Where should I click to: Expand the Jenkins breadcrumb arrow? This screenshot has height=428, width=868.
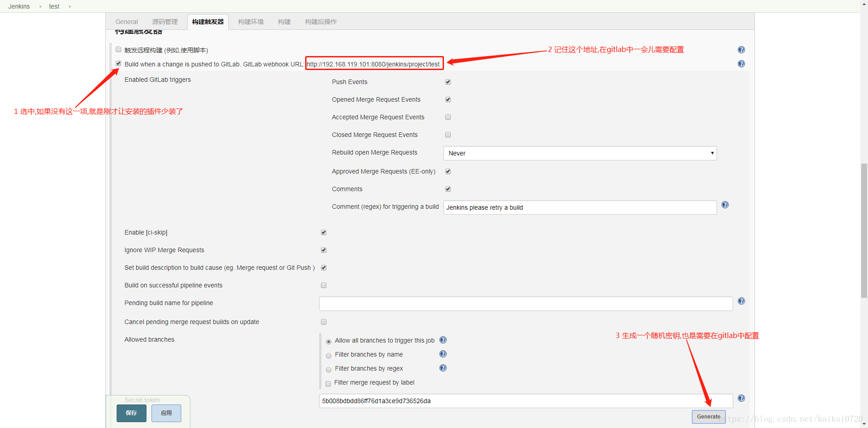pos(40,6)
